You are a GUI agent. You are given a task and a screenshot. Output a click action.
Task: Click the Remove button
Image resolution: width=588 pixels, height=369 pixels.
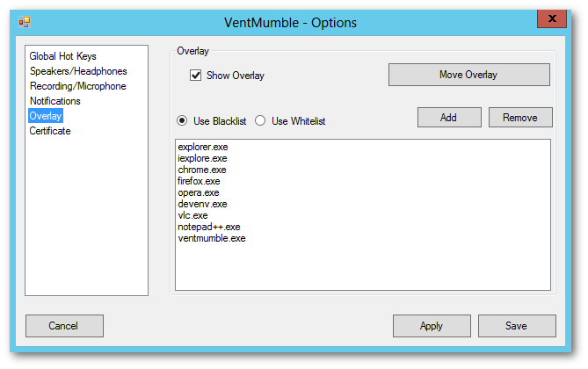[x=520, y=118]
